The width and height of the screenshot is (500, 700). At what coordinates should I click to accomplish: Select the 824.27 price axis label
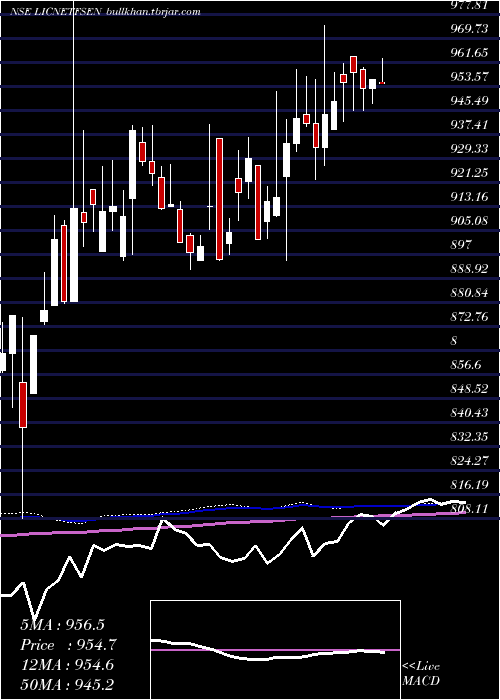click(471, 461)
